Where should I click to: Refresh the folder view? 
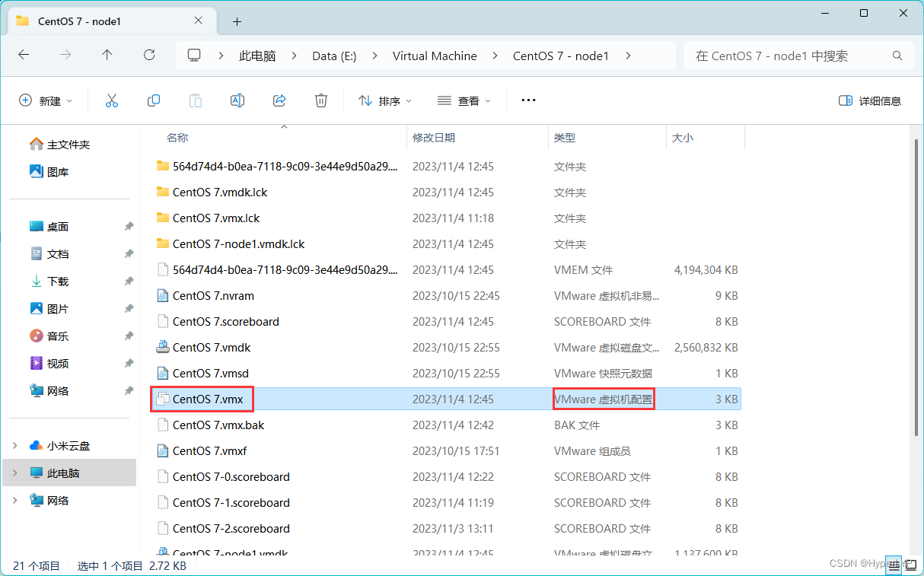click(x=149, y=55)
